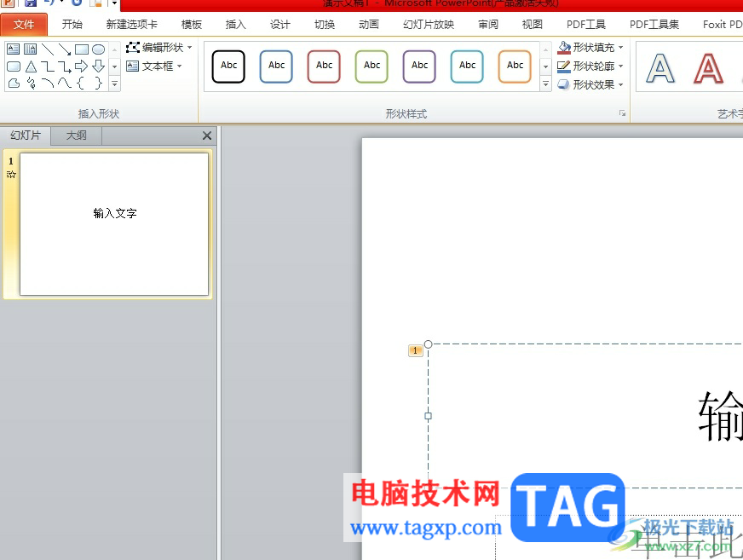Viewport: 743px width, 560px height.
Task: Pick the elbow connector shape
Action: (x=48, y=66)
